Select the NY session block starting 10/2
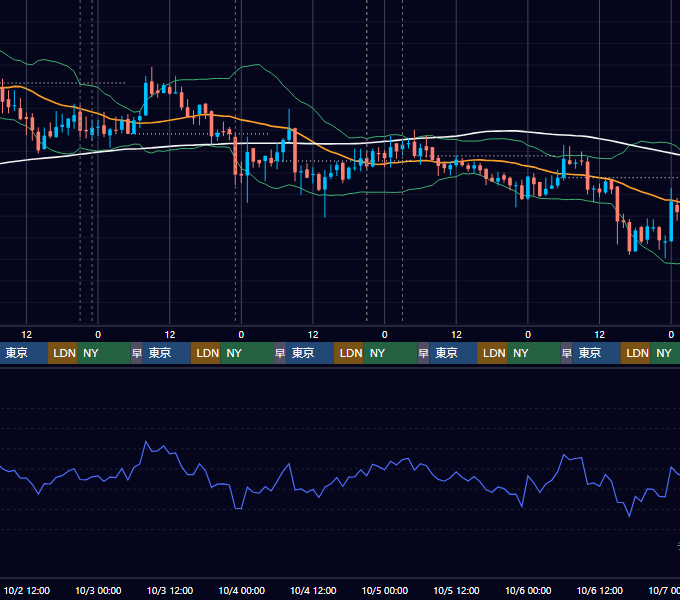This screenshot has height=600, width=680. pos(104,353)
